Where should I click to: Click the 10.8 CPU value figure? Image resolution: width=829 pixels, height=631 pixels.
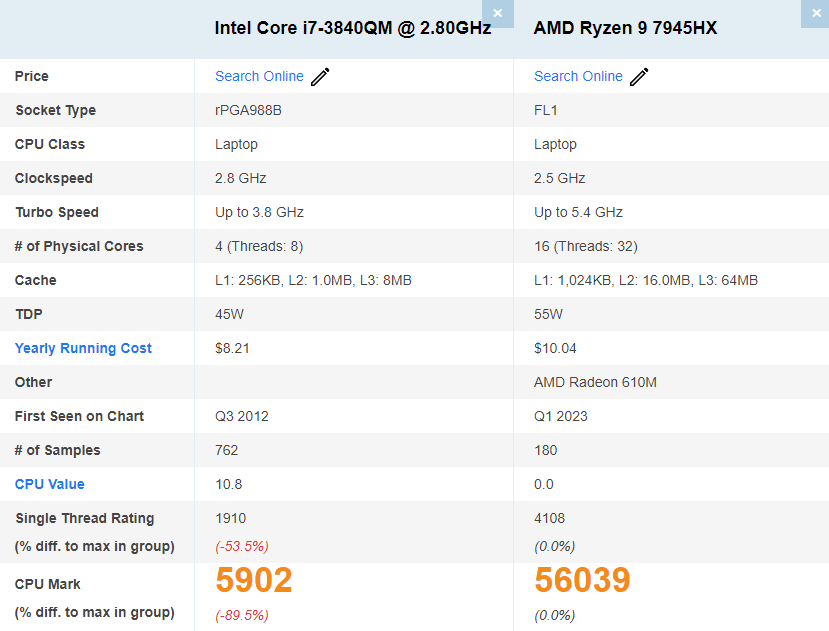click(228, 484)
